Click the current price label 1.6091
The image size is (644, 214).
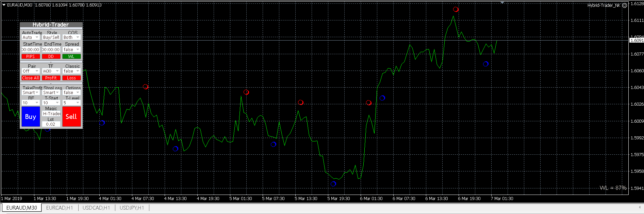(x=637, y=40)
